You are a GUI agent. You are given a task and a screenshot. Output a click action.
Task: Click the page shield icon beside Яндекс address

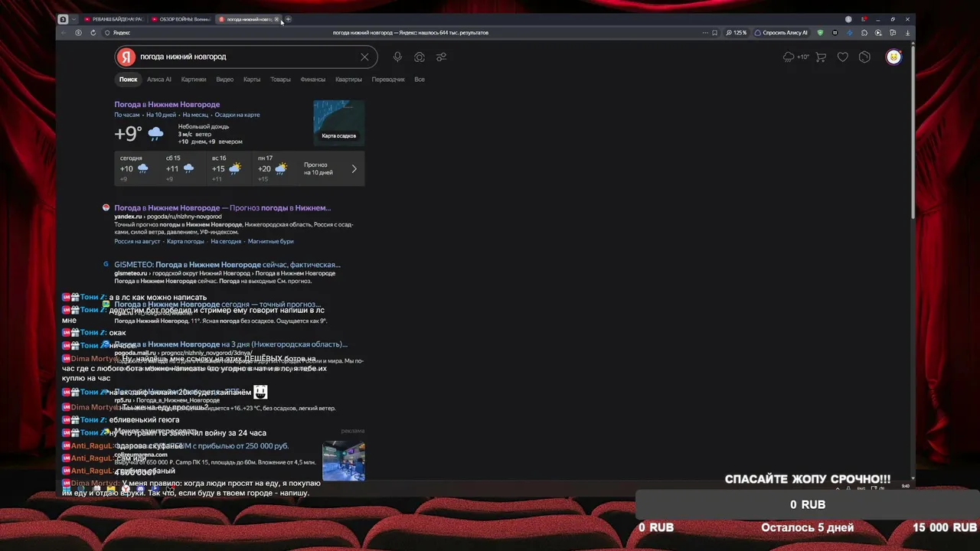click(107, 33)
